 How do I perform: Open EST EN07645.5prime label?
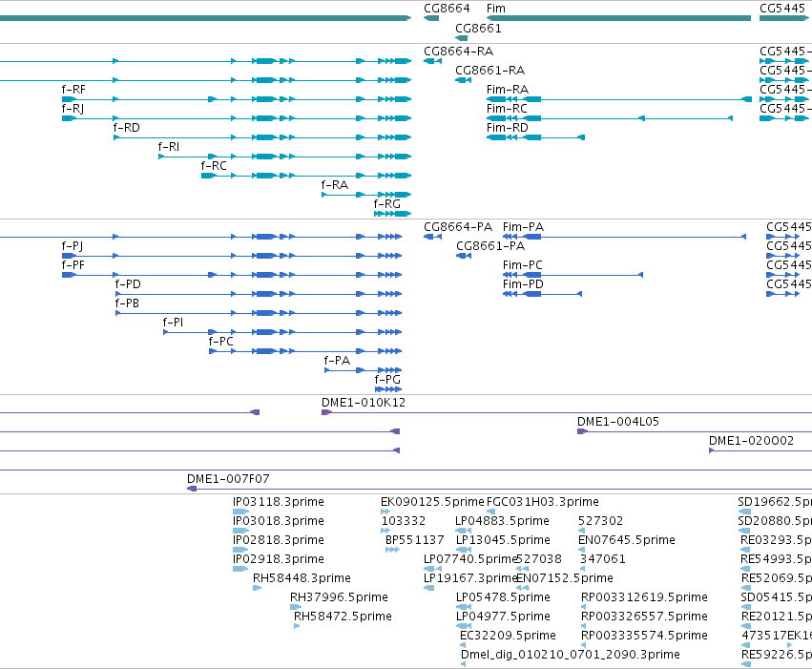pos(627,540)
